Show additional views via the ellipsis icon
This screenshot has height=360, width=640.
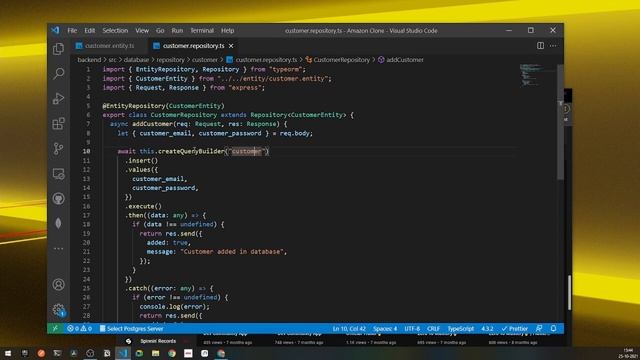58,248
